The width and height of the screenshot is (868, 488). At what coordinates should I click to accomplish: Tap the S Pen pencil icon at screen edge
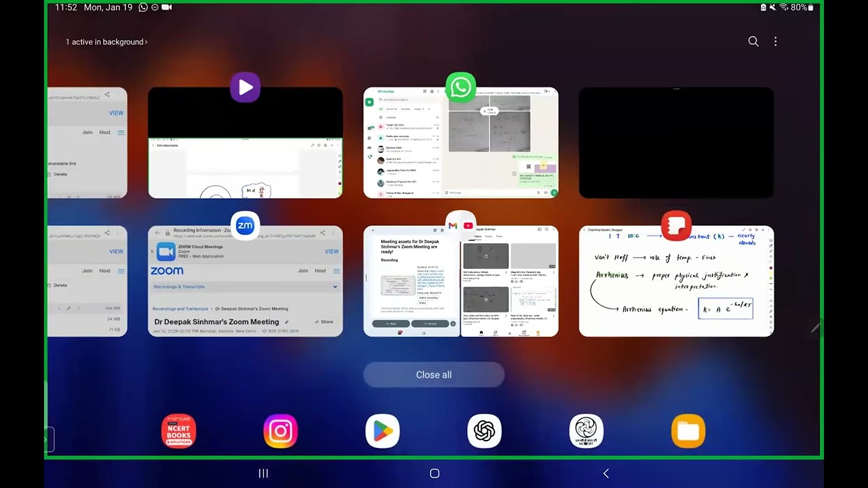tap(816, 327)
